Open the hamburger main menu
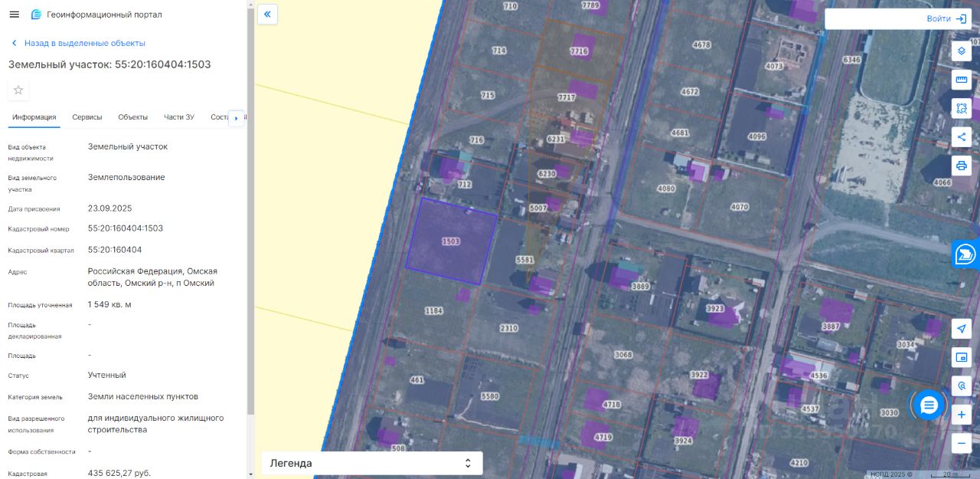Viewport: 980px width, 479px height. click(14, 15)
